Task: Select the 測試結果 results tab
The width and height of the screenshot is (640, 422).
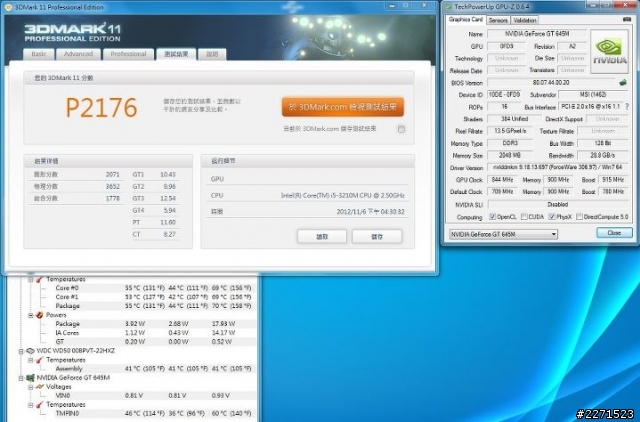Action: coord(176,54)
